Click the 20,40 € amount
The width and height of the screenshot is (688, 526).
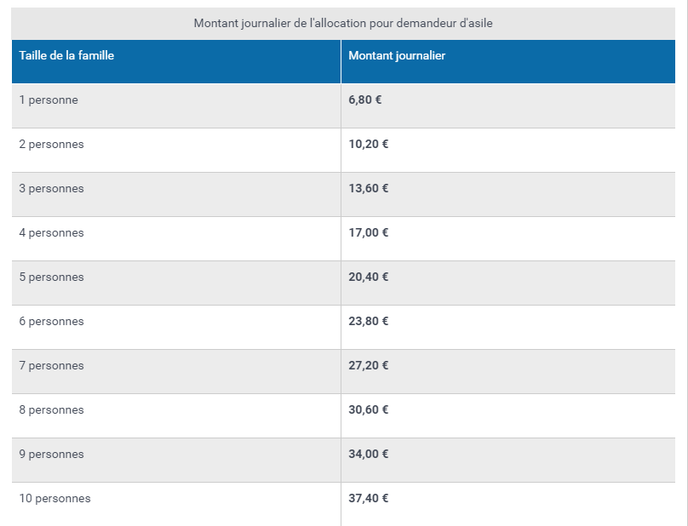[369, 277]
